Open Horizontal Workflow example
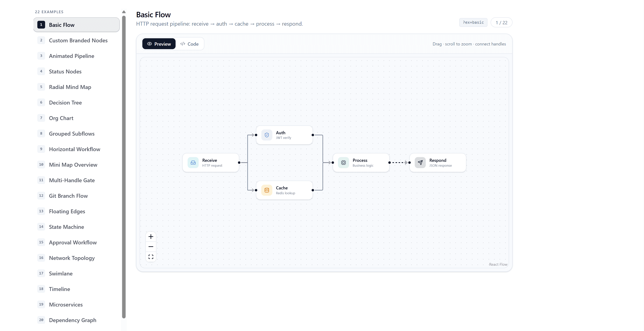Image resolution: width=644 pixels, height=331 pixels. (x=76, y=149)
